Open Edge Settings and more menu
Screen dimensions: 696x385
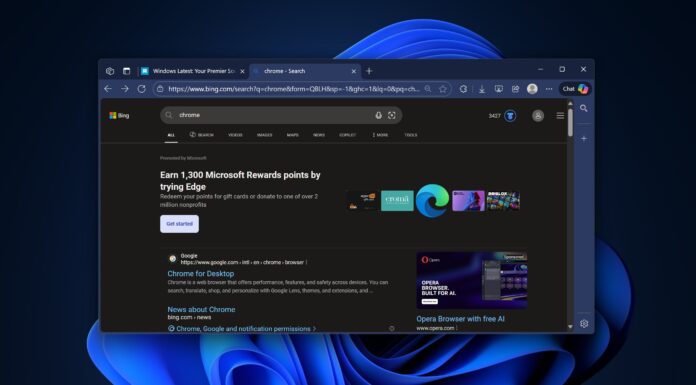549,89
